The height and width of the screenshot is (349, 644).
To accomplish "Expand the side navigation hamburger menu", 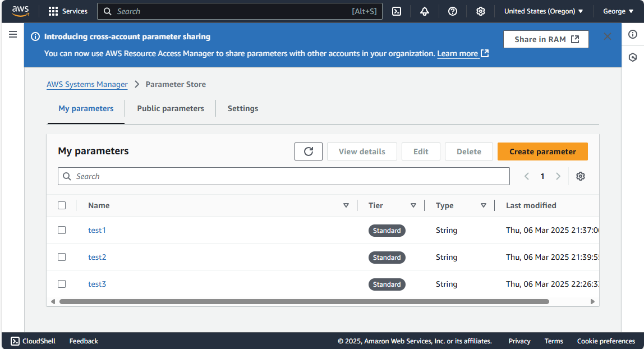I will (13, 35).
